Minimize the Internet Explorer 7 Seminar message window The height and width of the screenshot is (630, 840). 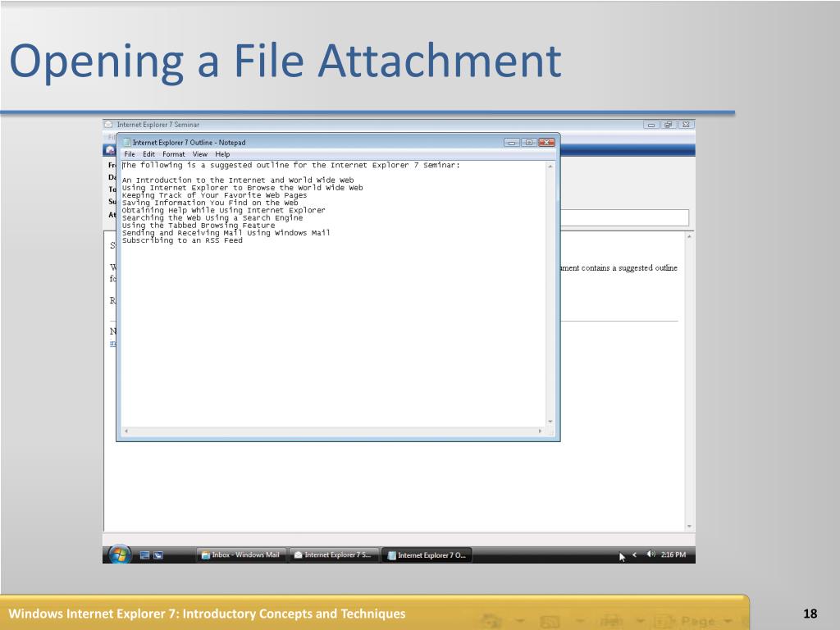tap(651, 125)
